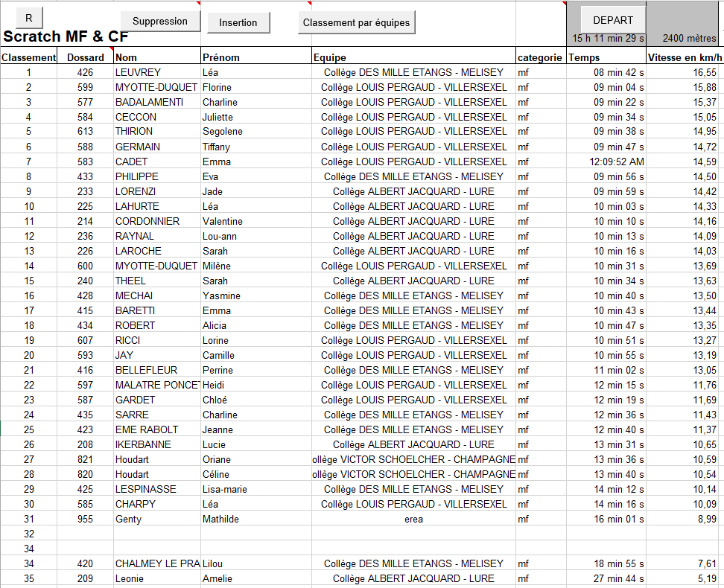724x588 pixels.
Task: Select the LORENZI name cell
Action: pos(157,191)
